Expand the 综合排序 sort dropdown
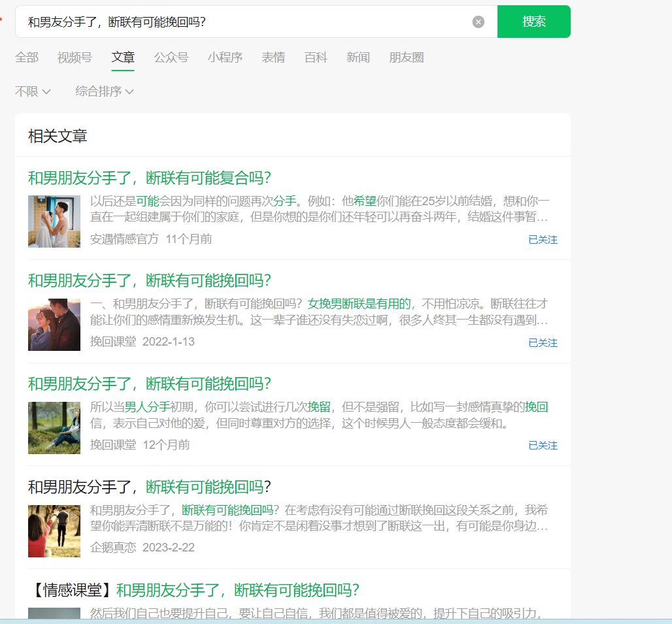 point(105,91)
